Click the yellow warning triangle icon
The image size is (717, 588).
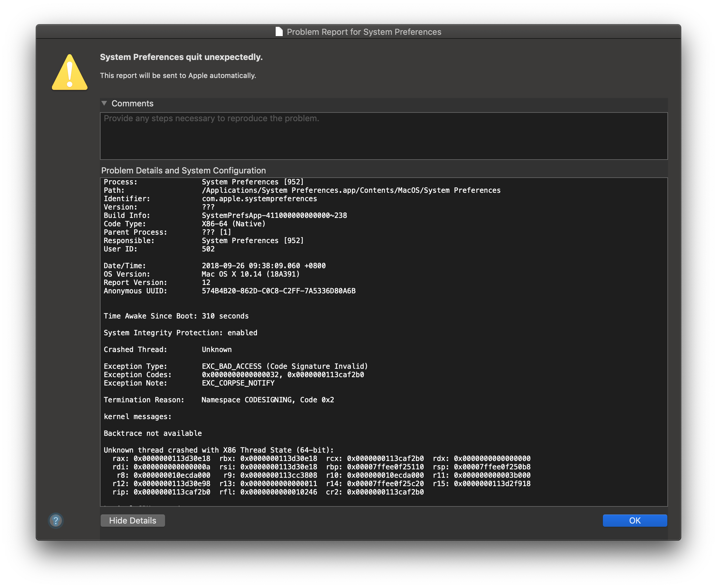click(70, 73)
